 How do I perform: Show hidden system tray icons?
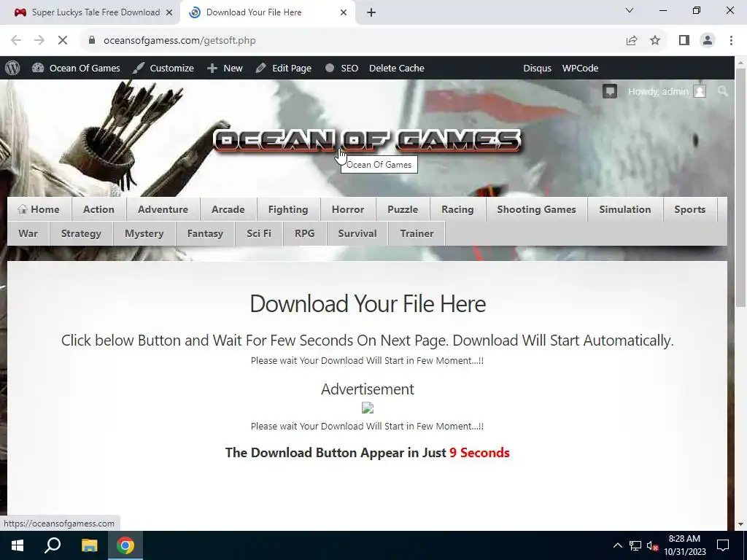coord(617,545)
